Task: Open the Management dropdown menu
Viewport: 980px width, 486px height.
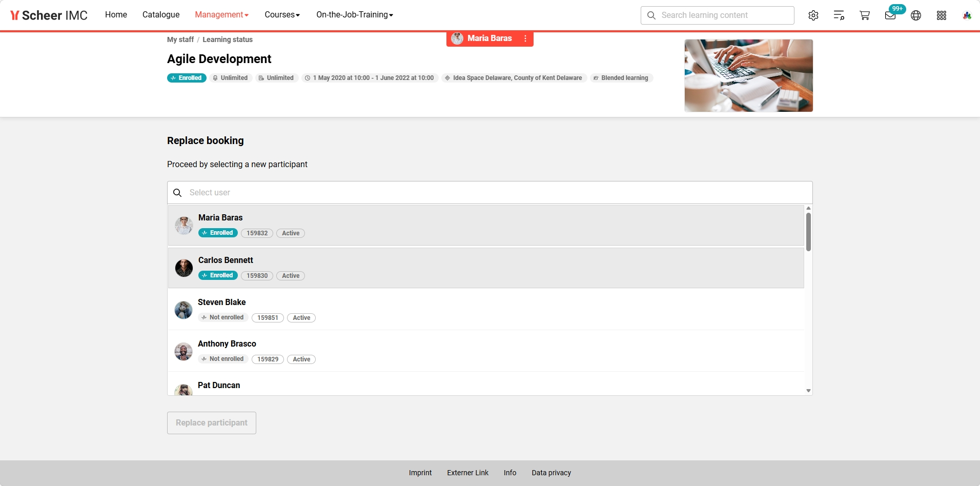Action: [x=221, y=15]
